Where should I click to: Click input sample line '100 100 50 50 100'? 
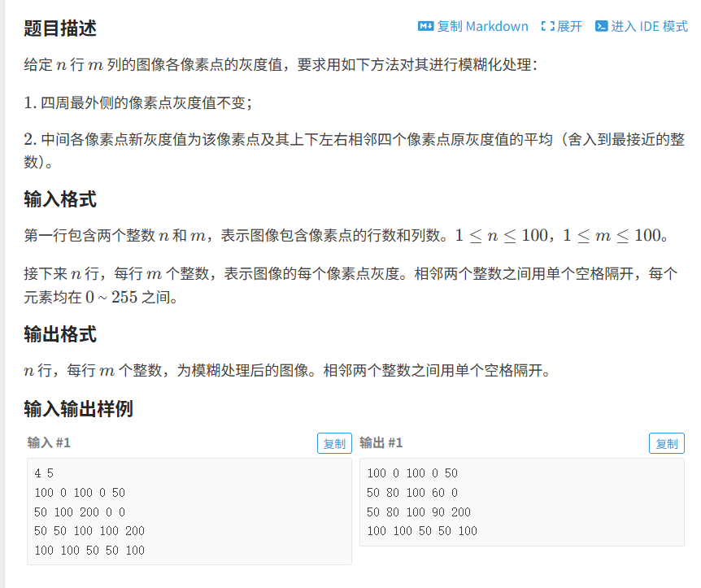[x=89, y=550]
